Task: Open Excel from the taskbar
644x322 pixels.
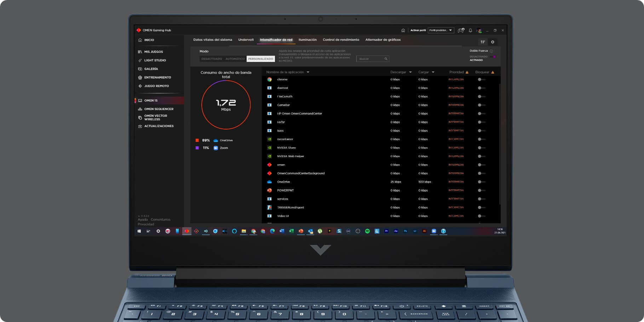Action: pos(291,231)
